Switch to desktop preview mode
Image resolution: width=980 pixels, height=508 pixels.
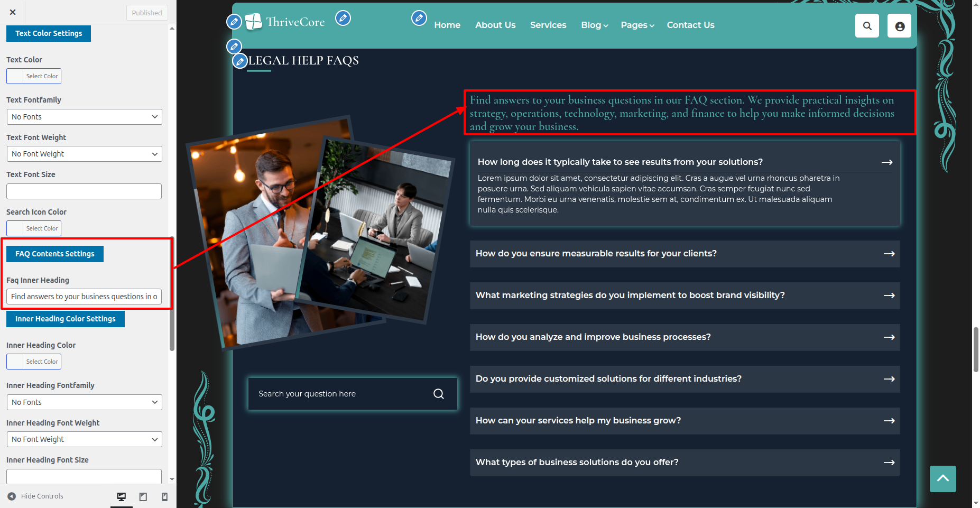pos(122,496)
